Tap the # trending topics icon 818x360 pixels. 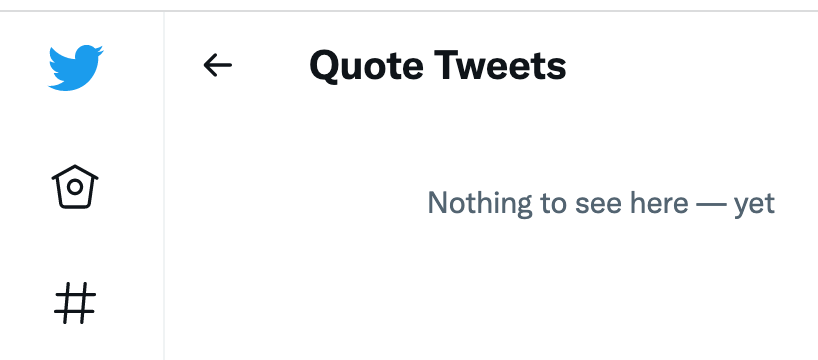[x=75, y=303]
